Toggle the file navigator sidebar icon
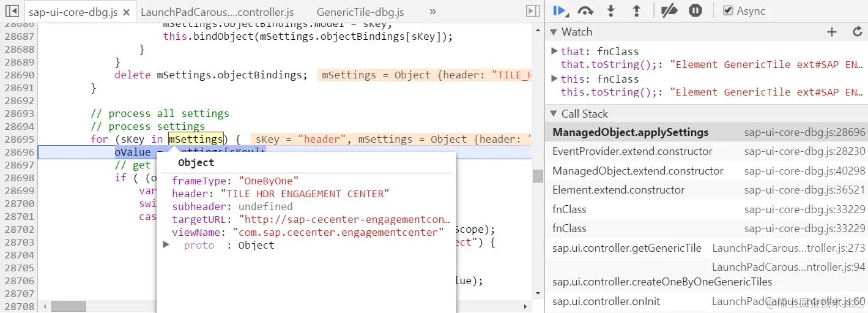This screenshot has height=313, width=868. [x=12, y=12]
